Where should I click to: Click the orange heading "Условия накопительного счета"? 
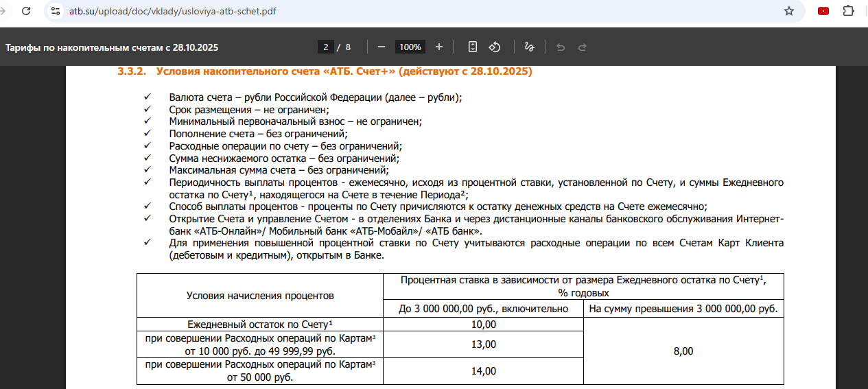[343, 71]
